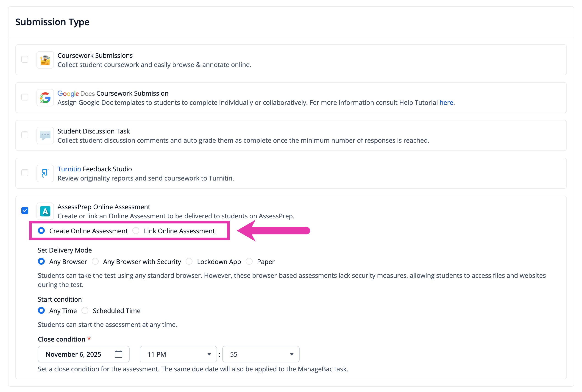Choose Any Browser with Security mode

coord(95,261)
